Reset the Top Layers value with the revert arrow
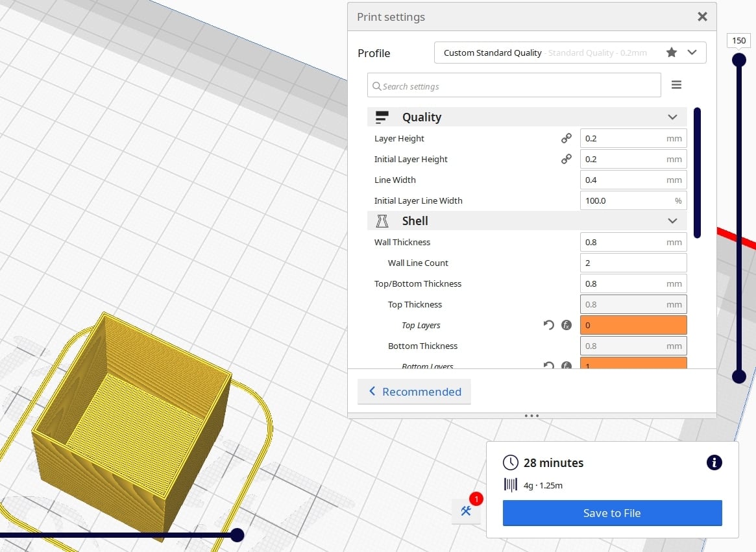Image resolution: width=756 pixels, height=552 pixels. [549, 325]
